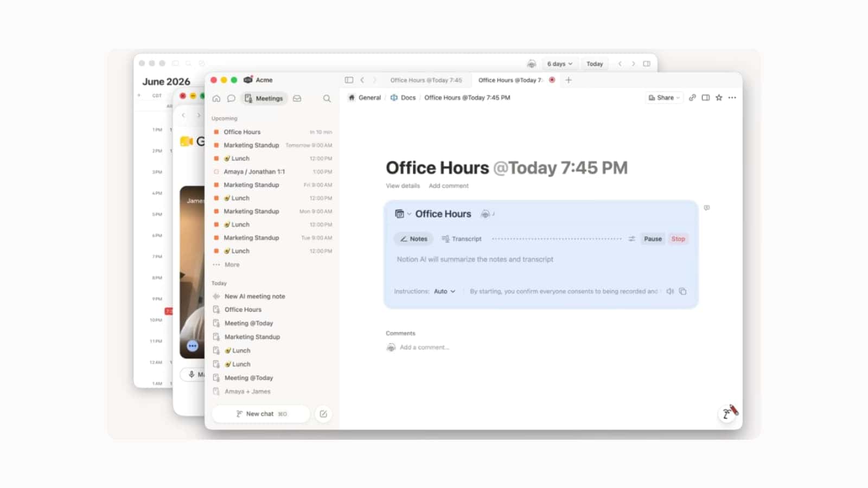Screen dimensions: 868x488
Task: Open Amaya + James note
Action: (x=272, y=391)
